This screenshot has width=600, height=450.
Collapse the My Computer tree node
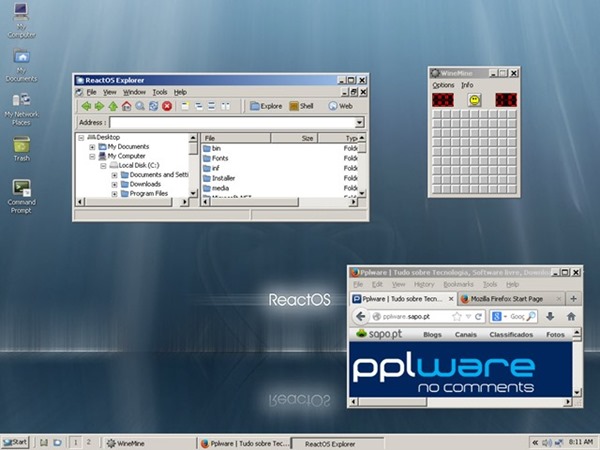92,156
